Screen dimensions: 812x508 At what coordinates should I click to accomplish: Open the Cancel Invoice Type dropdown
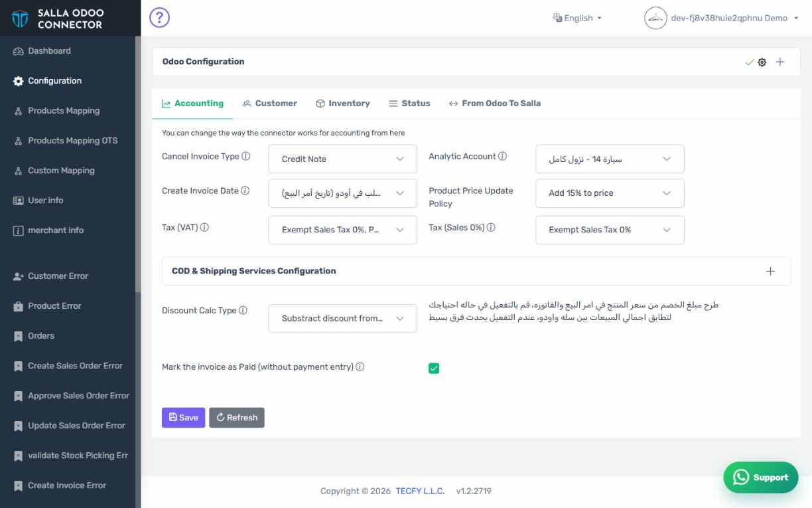click(x=342, y=159)
